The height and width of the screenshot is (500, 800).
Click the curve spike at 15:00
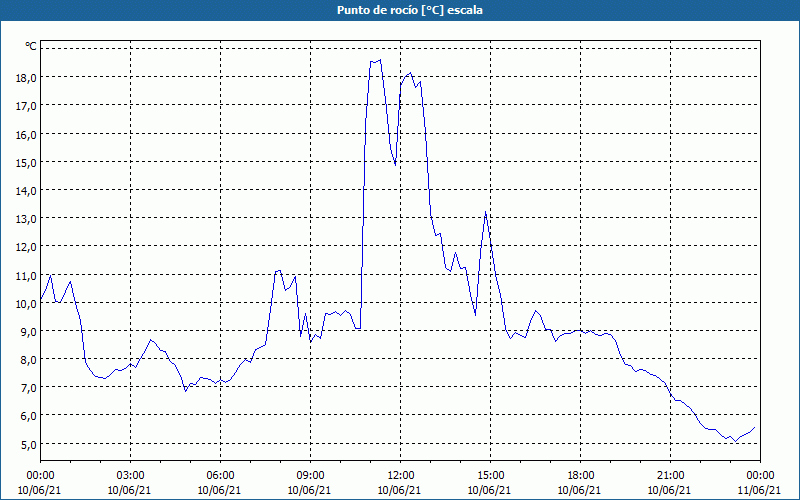pos(485,212)
